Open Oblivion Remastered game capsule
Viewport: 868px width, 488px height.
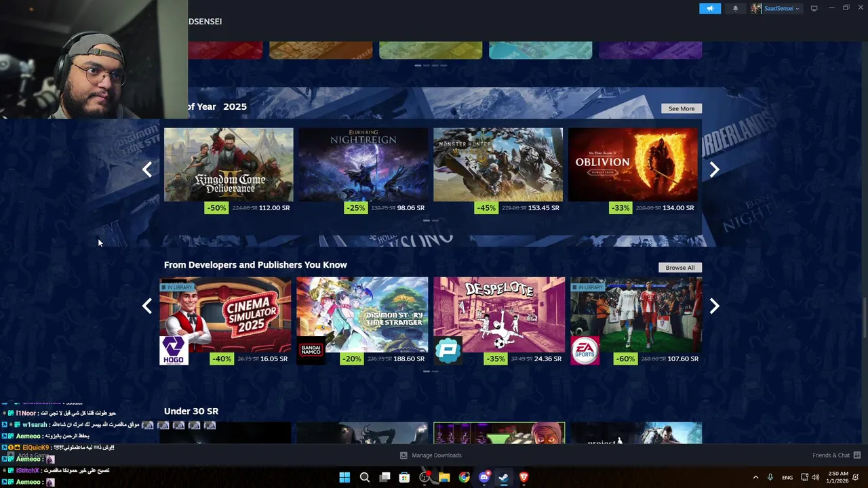tap(633, 165)
